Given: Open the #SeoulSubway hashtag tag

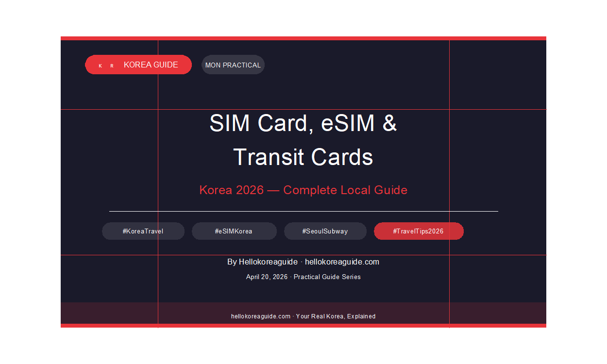Looking at the screenshot, I should pos(325,232).
